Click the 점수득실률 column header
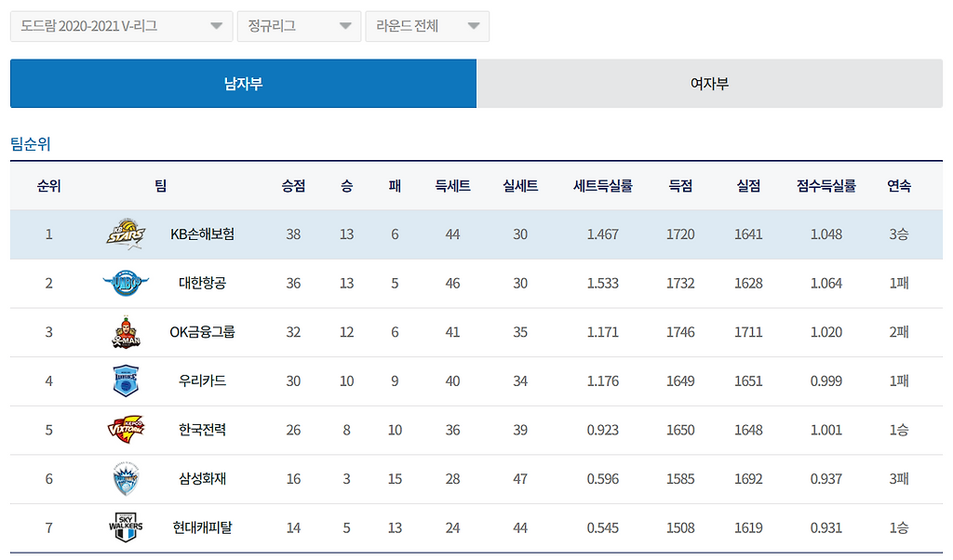Viewport: 953px width, 560px height. pos(826,186)
